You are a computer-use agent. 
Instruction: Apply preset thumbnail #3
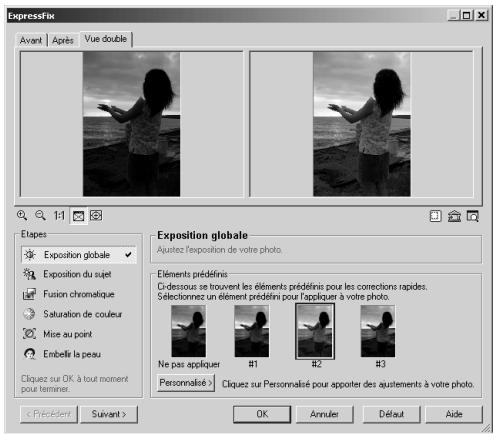(378, 331)
